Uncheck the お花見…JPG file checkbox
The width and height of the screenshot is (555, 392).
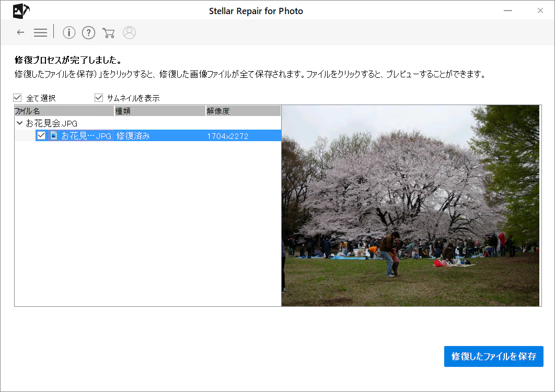coord(41,135)
